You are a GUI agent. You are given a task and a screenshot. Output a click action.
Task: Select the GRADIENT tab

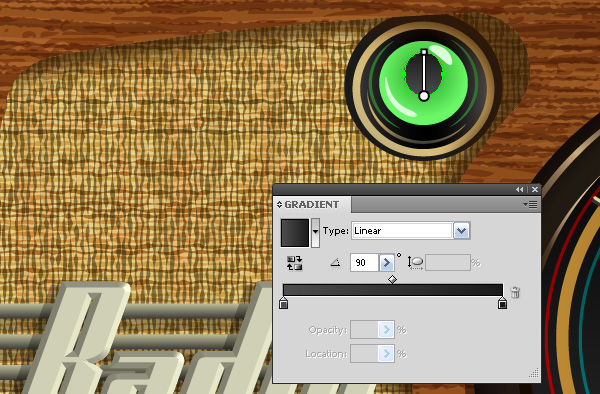[312, 205]
